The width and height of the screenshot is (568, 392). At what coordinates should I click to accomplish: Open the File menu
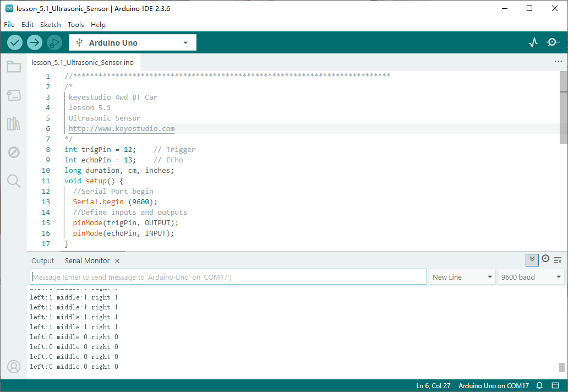[9, 25]
